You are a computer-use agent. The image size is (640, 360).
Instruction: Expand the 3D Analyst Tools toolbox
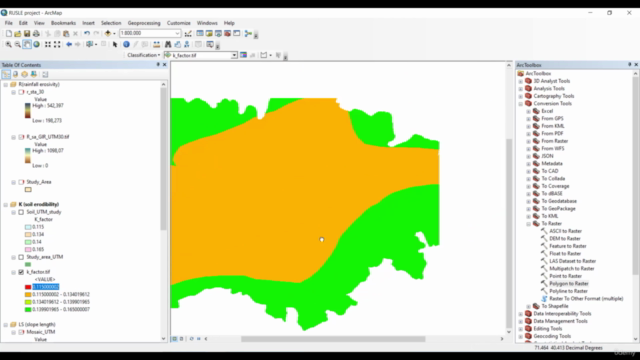(521, 81)
